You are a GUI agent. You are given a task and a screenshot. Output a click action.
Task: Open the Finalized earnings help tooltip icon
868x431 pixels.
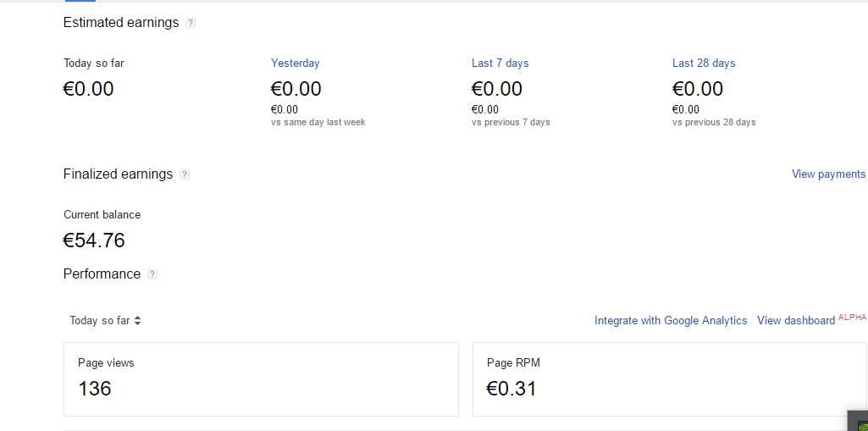point(185,174)
